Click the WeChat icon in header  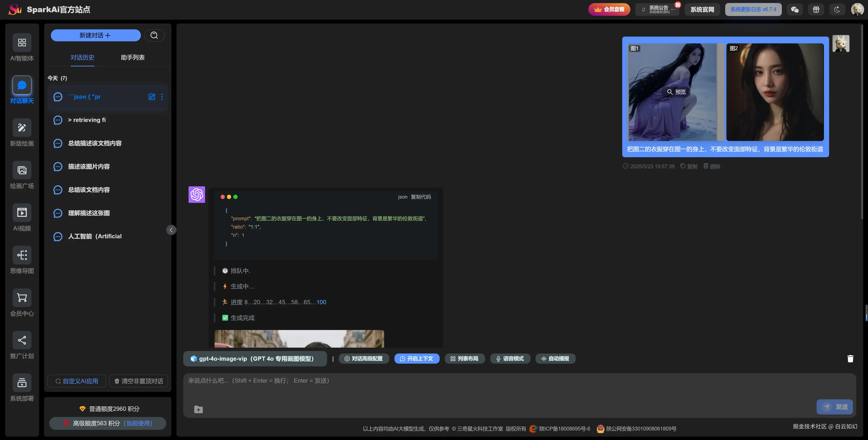(795, 9)
